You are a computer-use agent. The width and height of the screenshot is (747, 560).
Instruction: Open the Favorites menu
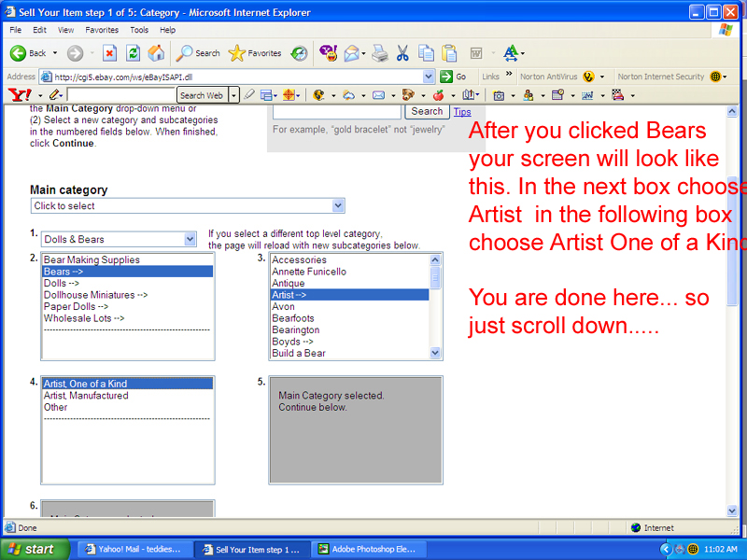[x=102, y=30]
